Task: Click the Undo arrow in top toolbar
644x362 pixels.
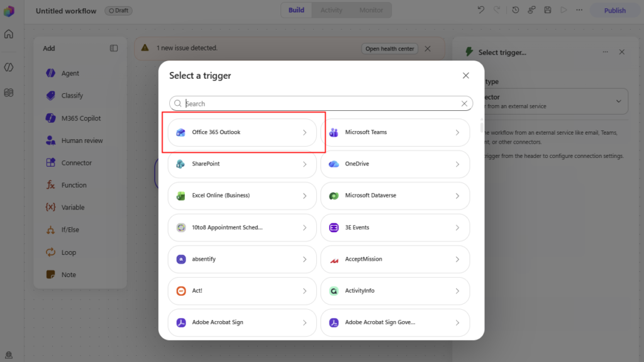Action: 480,10
